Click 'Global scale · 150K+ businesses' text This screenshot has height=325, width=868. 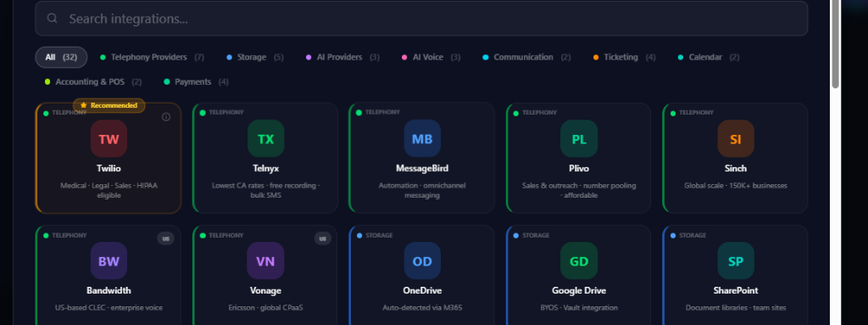(736, 186)
